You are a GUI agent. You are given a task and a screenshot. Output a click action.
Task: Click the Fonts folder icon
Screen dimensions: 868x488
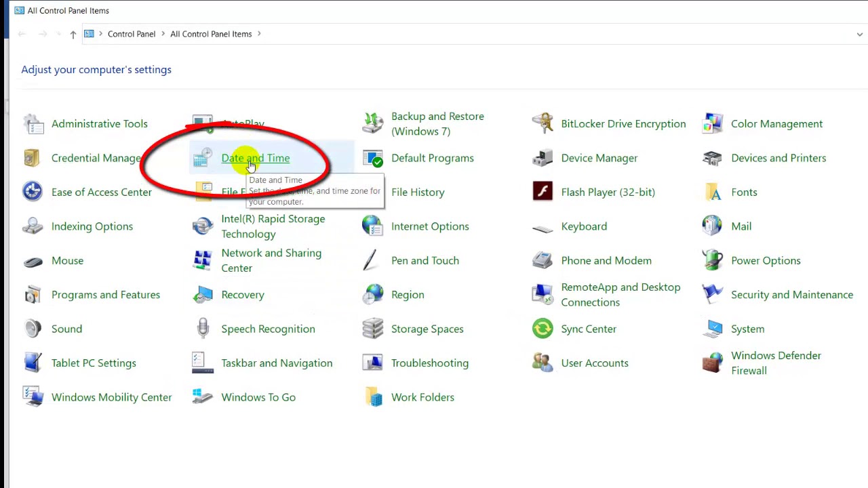coord(712,192)
